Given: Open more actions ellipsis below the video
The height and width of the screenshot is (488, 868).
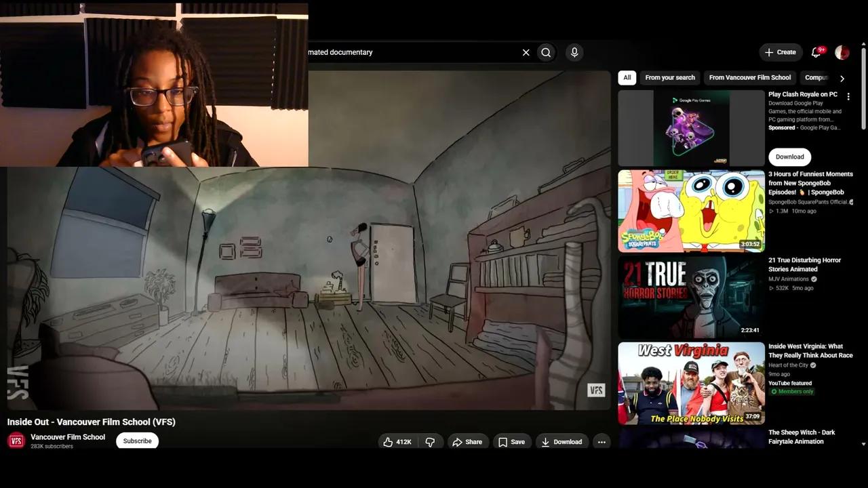Looking at the screenshot, I should click(601, 442).
